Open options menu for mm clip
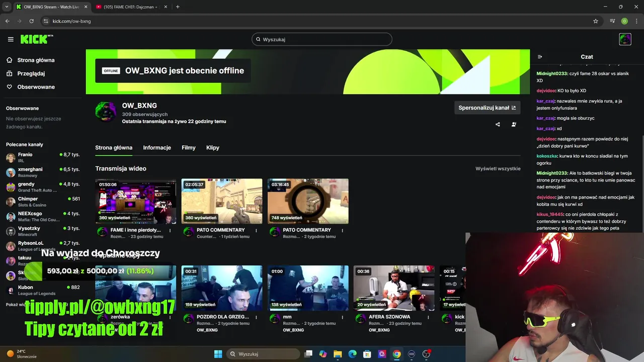Viewport: 644px width, 362px height. pyautogui.click(x=342, y=317)
